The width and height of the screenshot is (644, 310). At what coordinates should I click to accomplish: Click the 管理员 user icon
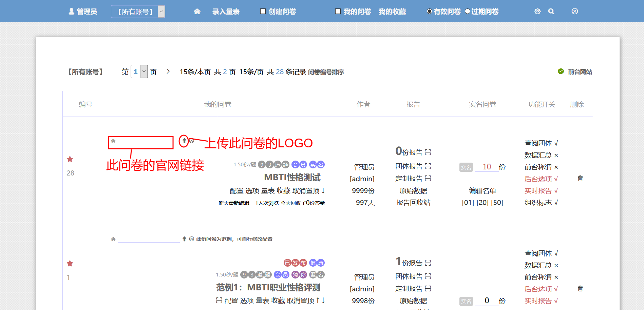[72, 12]
